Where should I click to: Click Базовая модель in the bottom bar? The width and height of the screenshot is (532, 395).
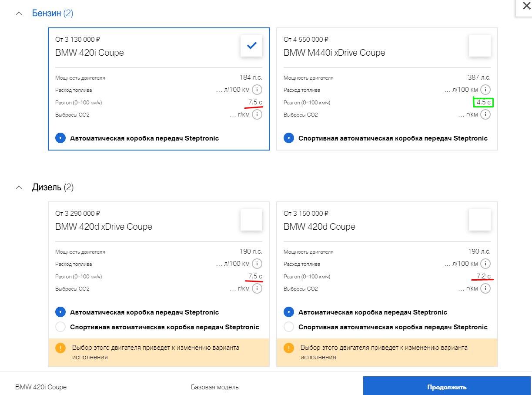pos(214,387)
